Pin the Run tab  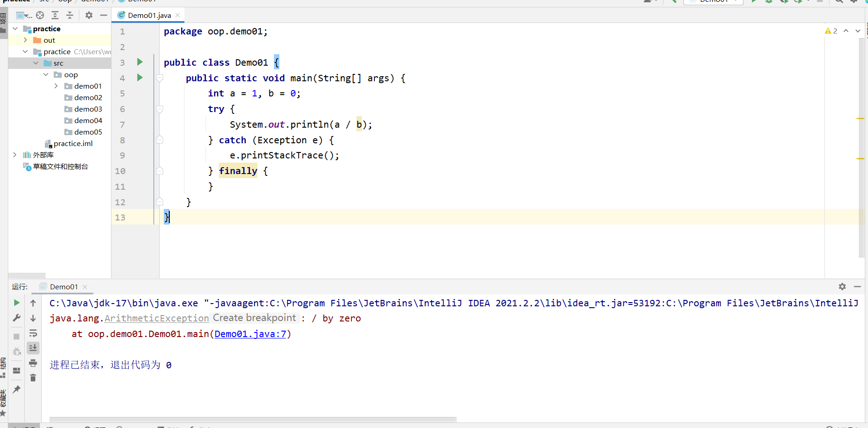tap(17, 389)
